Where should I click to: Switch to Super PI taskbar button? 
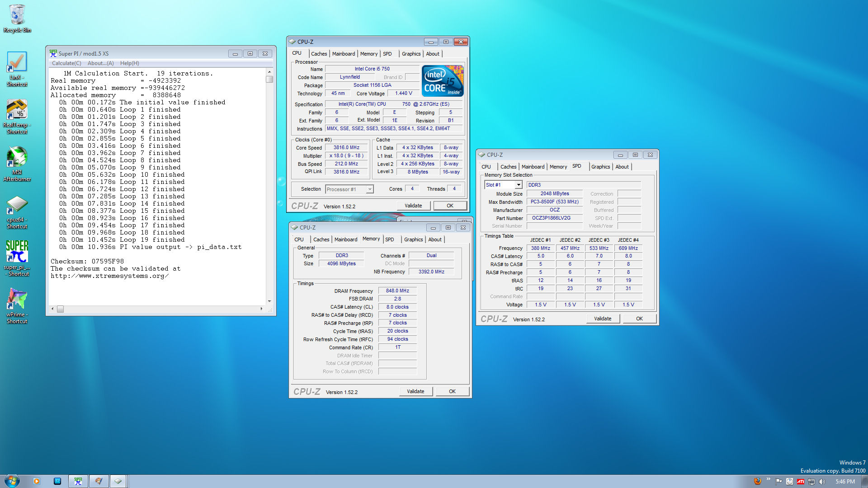coord(78,481)
